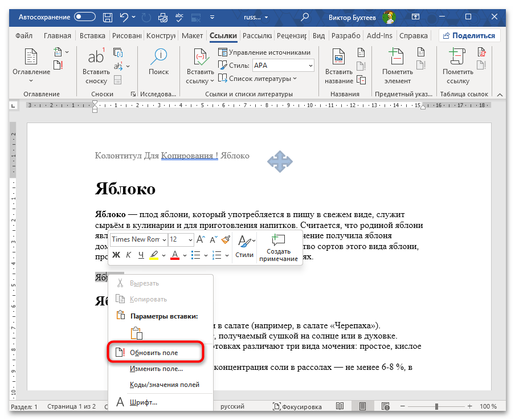Click zoom out minus button
This screenshot has height=420, width=515.
[402, 406]
